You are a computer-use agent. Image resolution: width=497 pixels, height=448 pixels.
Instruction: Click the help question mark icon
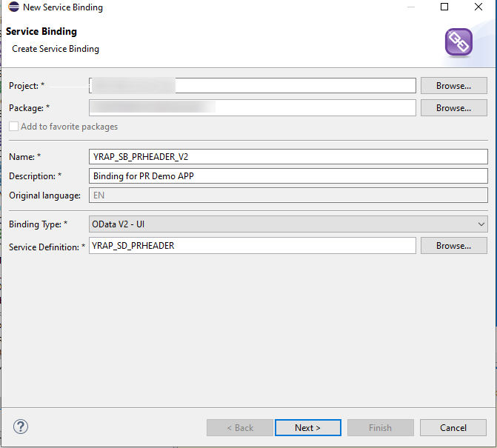pyautogui.click(x=21, y=427)
